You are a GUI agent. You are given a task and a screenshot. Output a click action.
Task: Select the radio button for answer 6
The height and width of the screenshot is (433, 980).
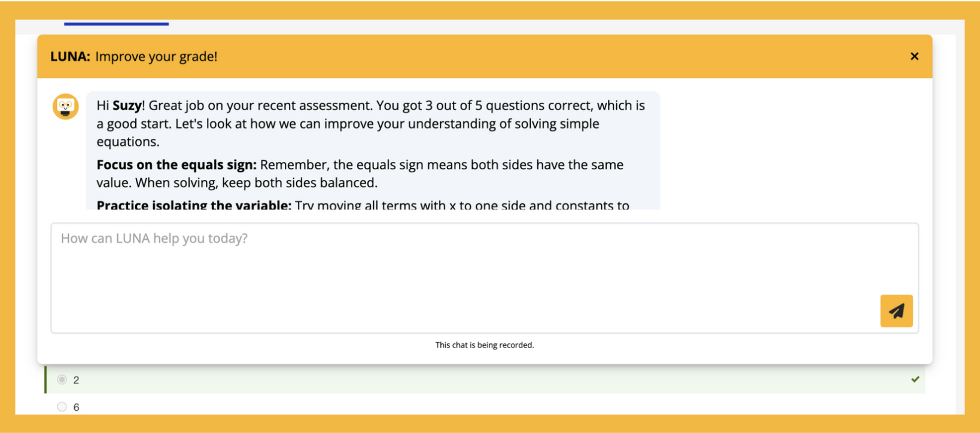pos(62,407)
